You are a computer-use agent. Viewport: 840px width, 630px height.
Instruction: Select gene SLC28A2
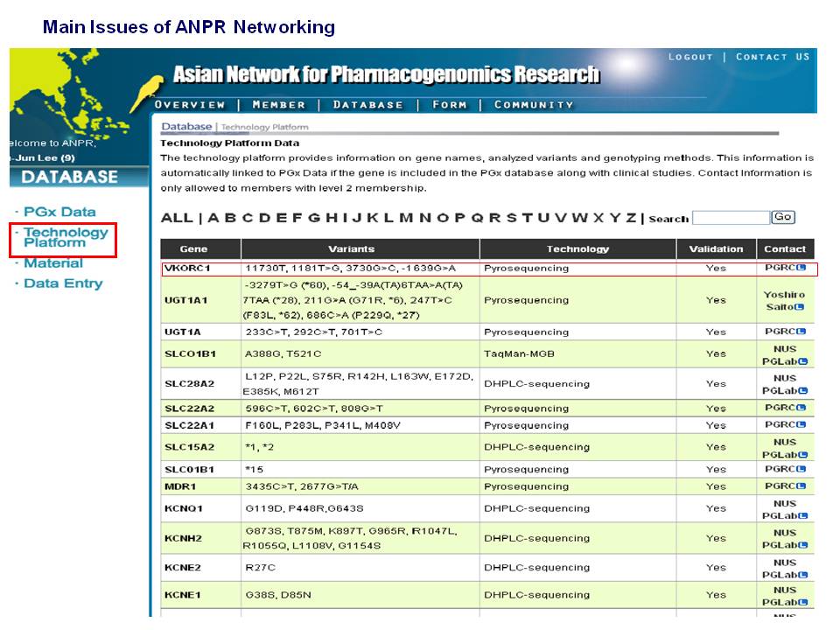189,383
